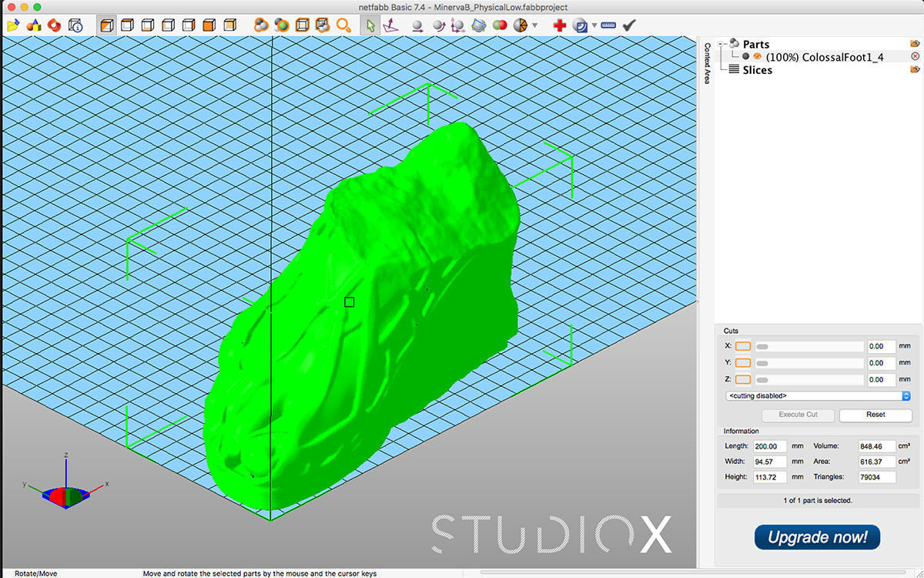
Task: Toggle eye visibility of ColossalFoot1_4
Action: pos(757,57)
